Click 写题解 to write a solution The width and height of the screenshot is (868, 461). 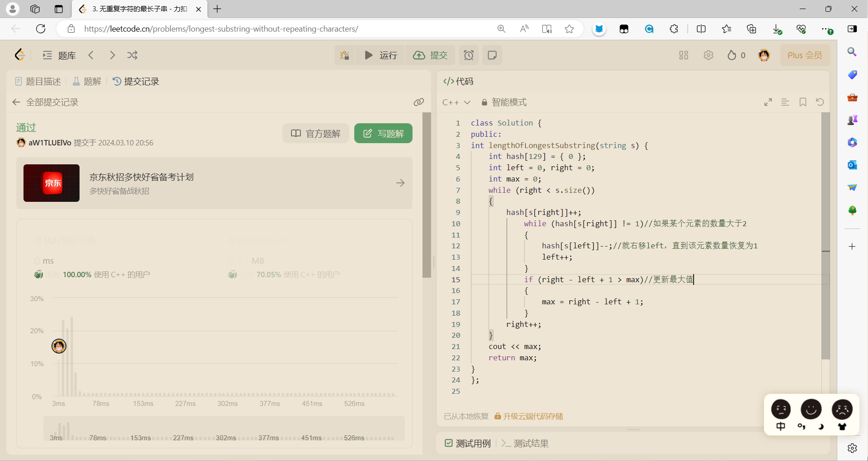click(383, 133)
